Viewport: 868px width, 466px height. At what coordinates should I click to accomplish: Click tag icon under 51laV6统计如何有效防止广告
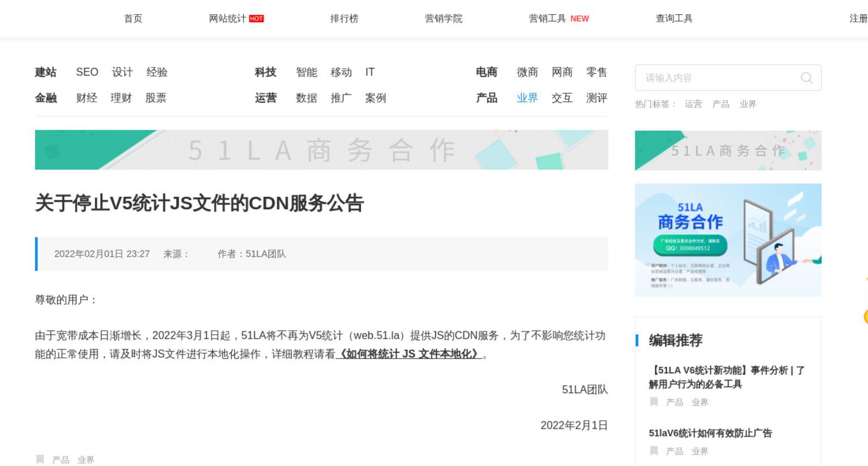[654, 451]
